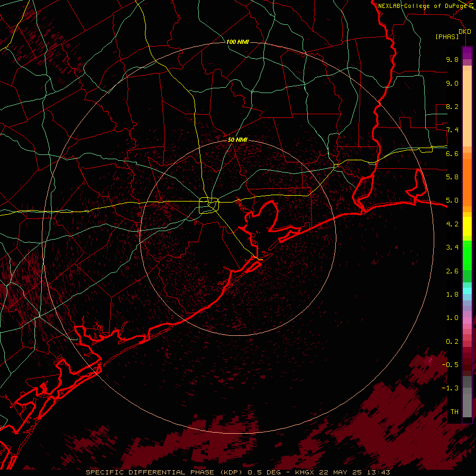Screen dimensions: 476x476
Task: Pick the pink segment of the color scale
Action: [x=467, y=321]
